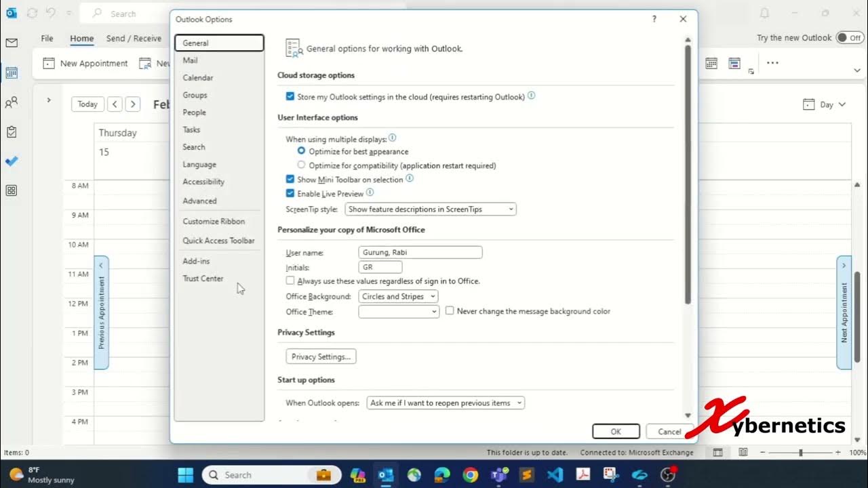Go to previous day arrow in calendar
Viewport: 868px width, 488px height.
click(x=115, y=104)
